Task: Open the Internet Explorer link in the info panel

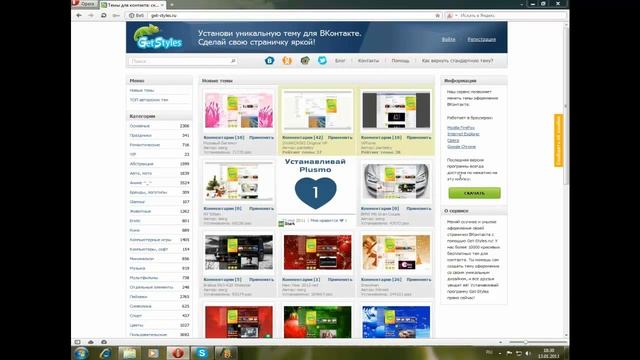Action: click(463, 134)
